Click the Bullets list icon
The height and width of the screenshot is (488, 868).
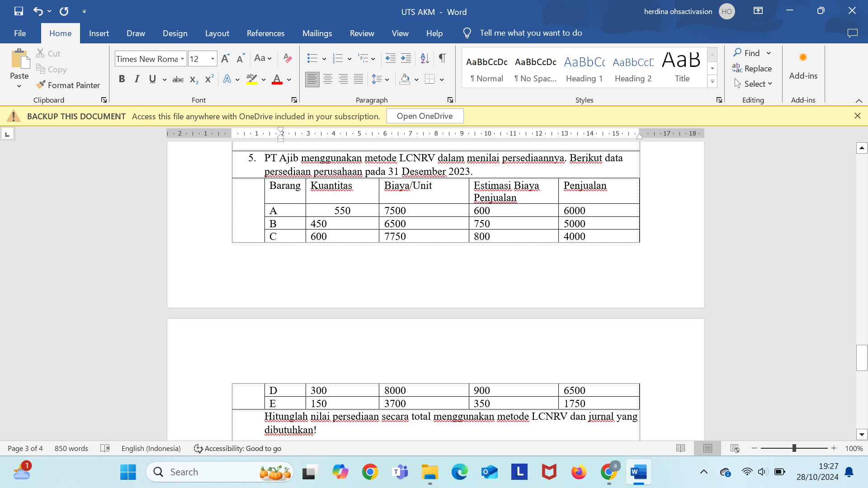[311, 58]
